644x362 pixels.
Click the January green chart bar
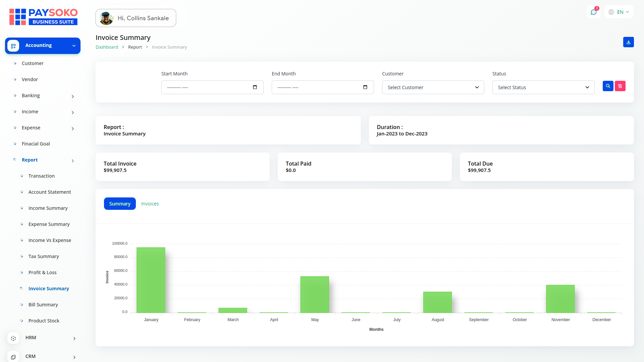point(151,280)
